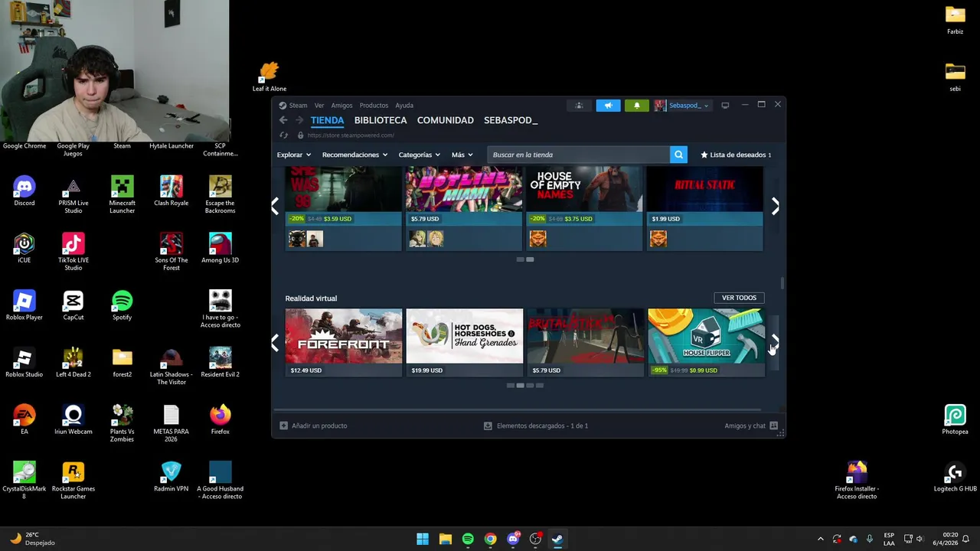Open downloads icon beside Elementos descargados
The height and width of the screenshot is (551, 980).
tap(488, 425)
